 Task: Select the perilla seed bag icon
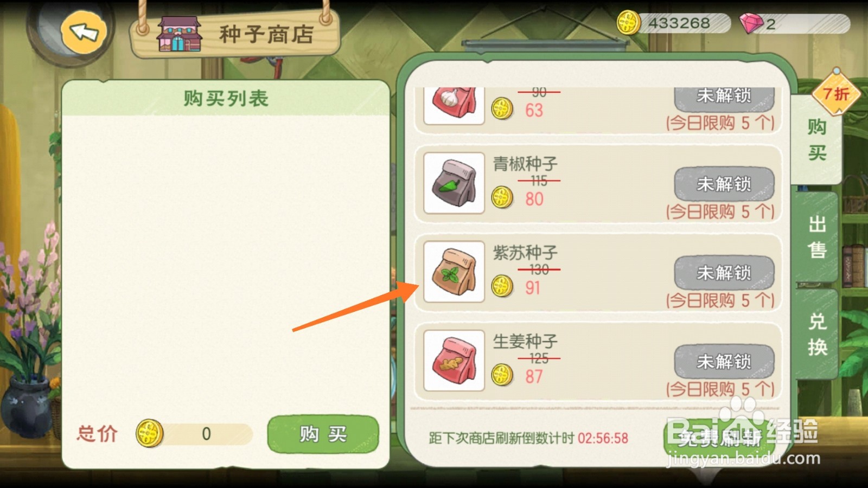coord(454,272)
